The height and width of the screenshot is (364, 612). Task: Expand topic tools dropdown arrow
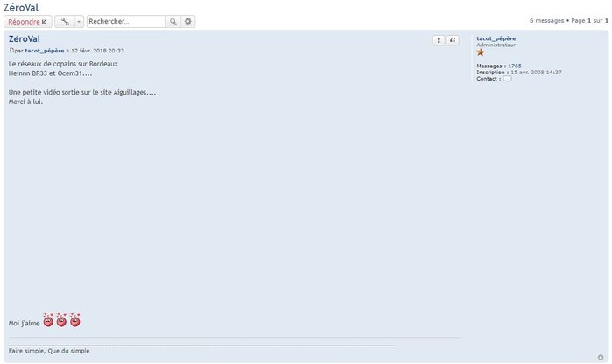(79, 22)
